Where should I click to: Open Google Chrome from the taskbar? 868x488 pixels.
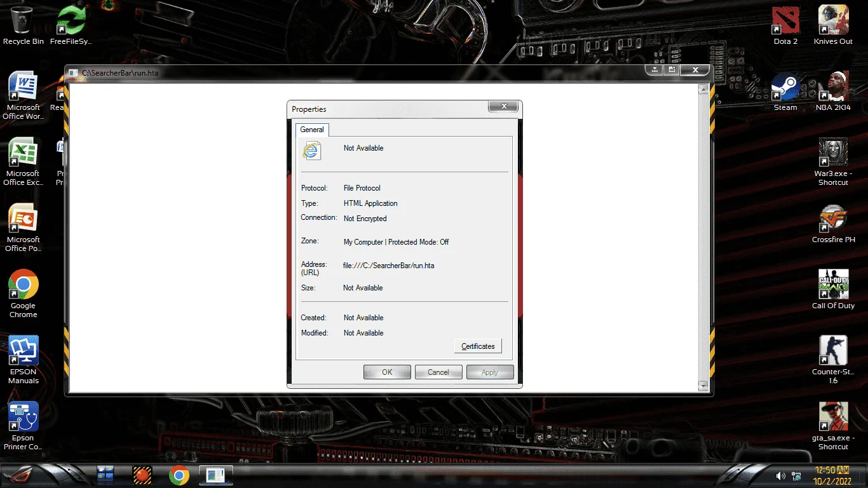pos(179,475)
